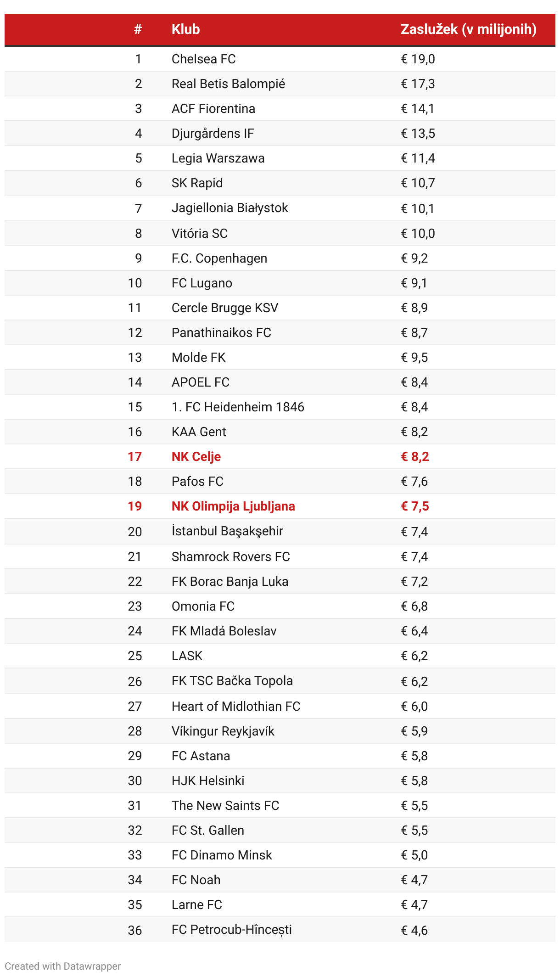Select the highlighted NK Celje row
The image size is (560, 977).
pyautogui.click(x=280, y=456)
